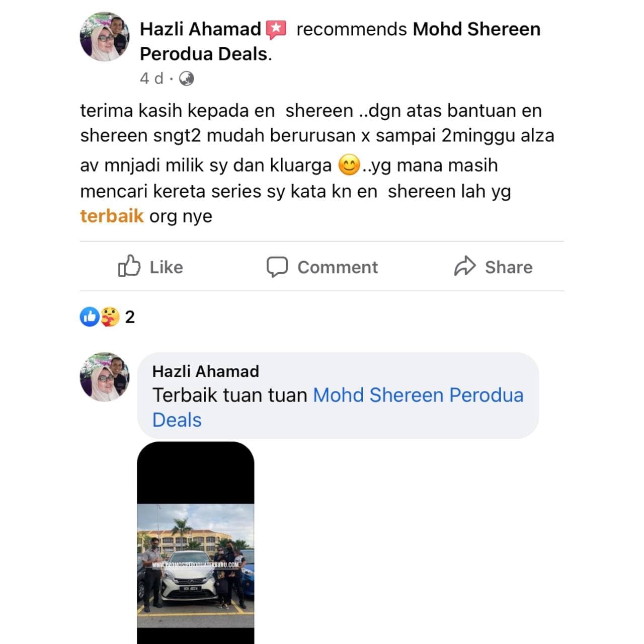View the reaction count of 2
644x644 pixels.
click(x=130, y=317)
